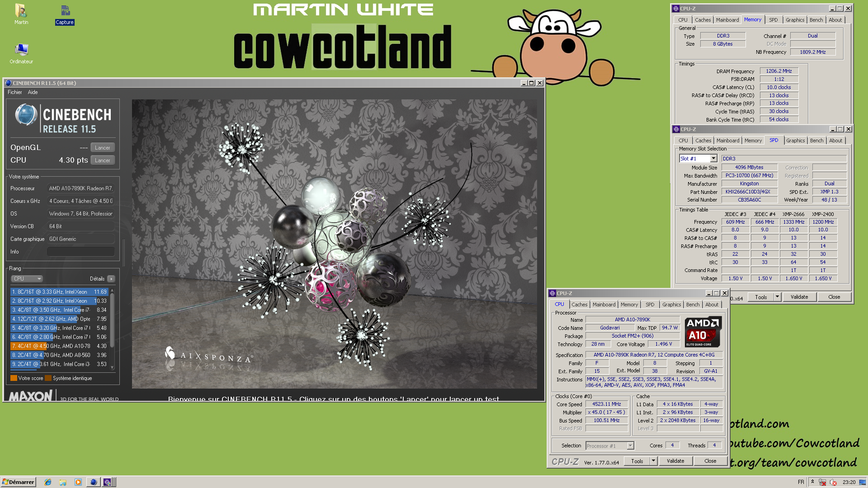Click Close button in SPD window
The image size is (868, 488).
tap(834, 297)
